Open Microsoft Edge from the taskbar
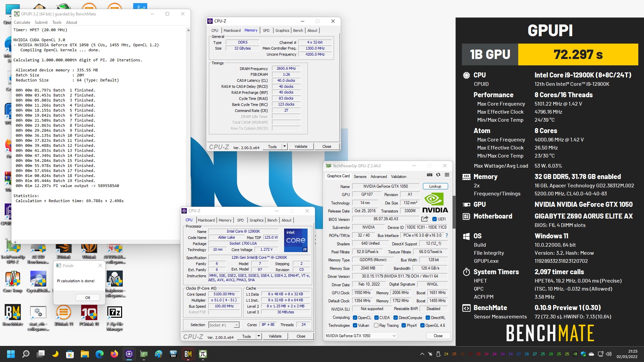The width and height of the screenshot is (644, 362). pyautogui.click(x=100, y=354)
